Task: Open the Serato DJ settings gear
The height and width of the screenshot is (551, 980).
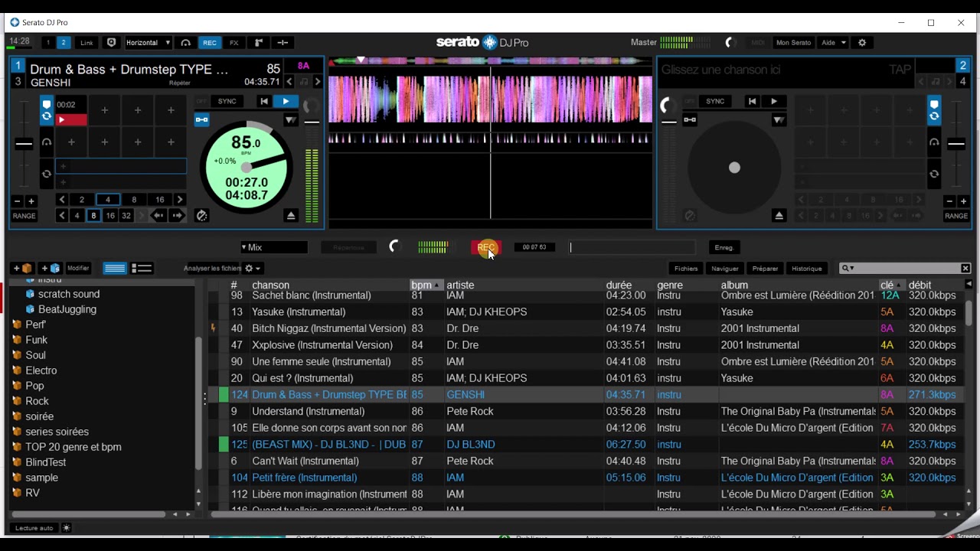Action: (x=862, y=43)
